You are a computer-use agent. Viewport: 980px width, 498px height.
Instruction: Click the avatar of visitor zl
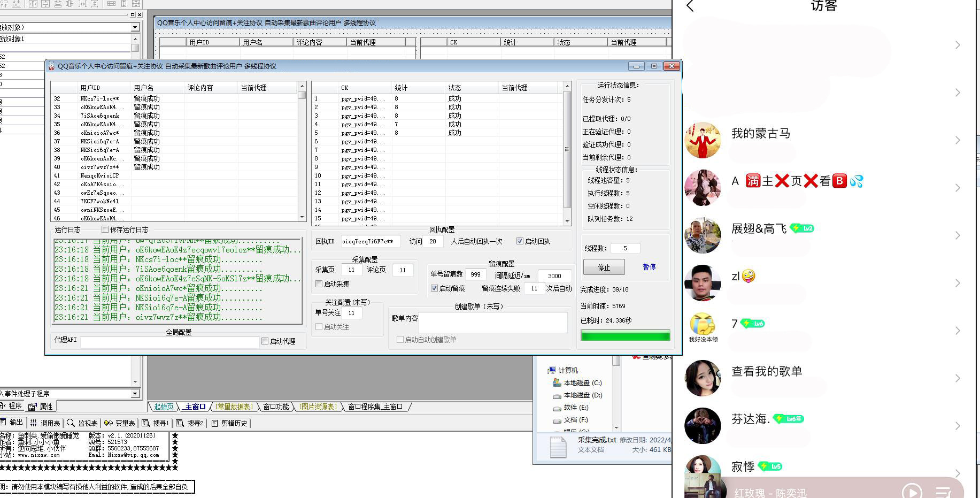coord(703,283)
